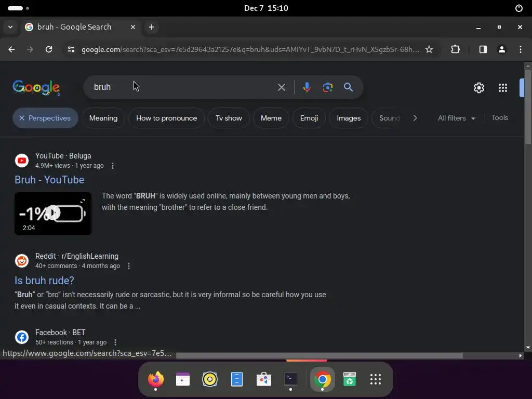Image resolution: width=532 pixels, height=399 pixels.
Task: Open the Chrome side panel
Action: 483,49
